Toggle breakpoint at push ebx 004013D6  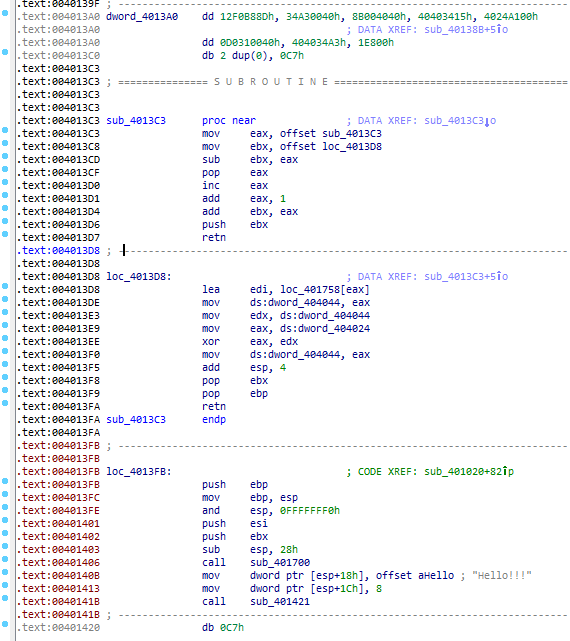(x=5, y=221)
